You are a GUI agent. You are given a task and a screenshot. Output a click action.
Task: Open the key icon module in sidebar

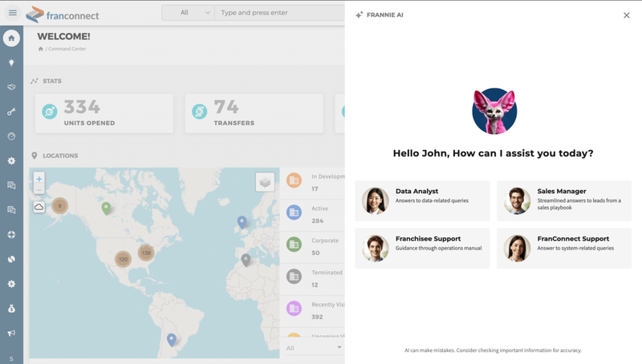(11, 111)
